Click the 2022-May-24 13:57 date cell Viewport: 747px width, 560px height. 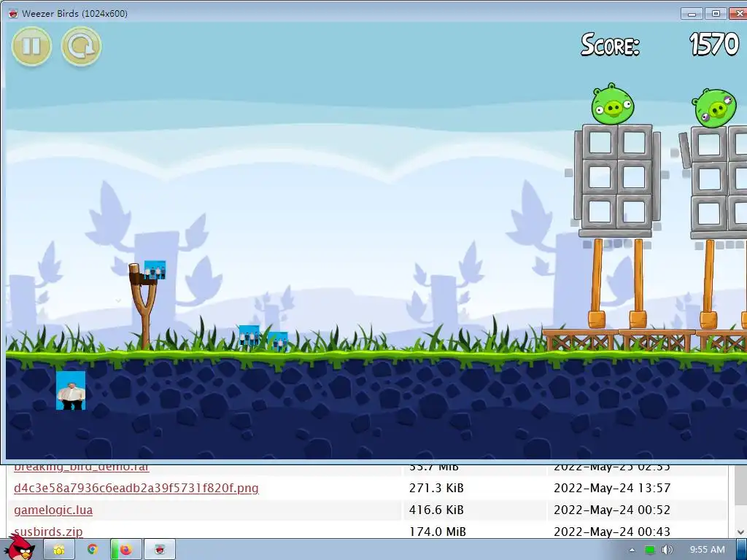[612, 488]
